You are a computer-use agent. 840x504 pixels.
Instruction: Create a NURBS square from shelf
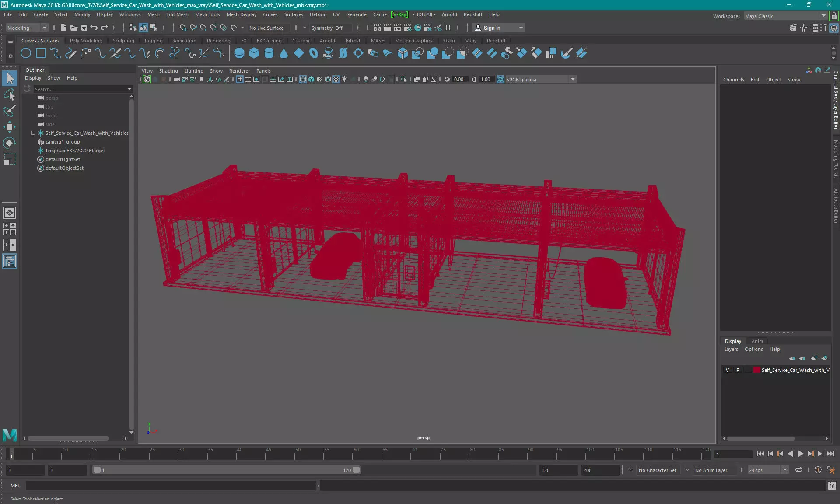(41, 53)
